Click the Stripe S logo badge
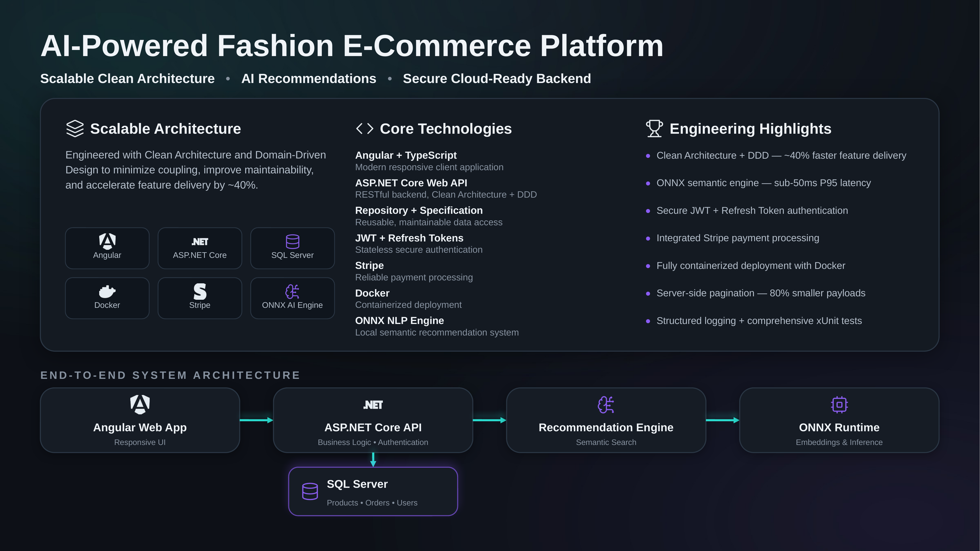This screenshot has width=980, height=551. 200,292
